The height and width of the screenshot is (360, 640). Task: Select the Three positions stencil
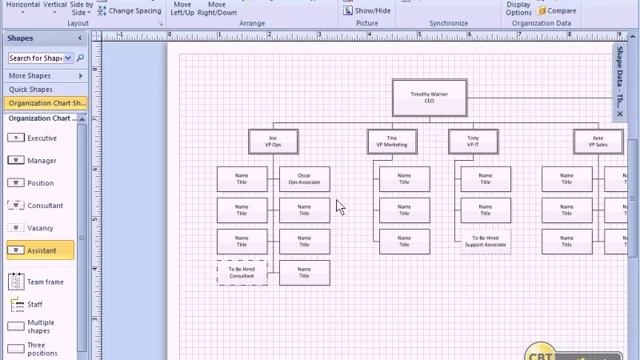pyautogui.click(x=33, y=349)
